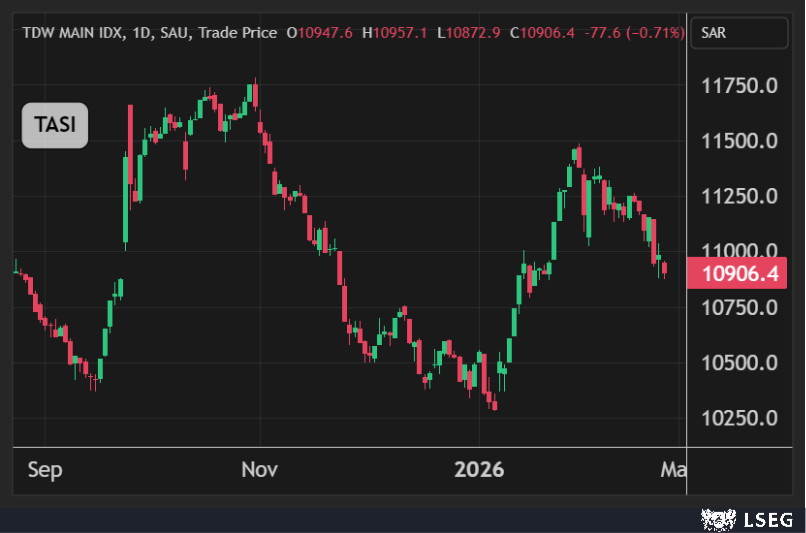
Task: Click the High value H10957.1
Action: point(395,33)
